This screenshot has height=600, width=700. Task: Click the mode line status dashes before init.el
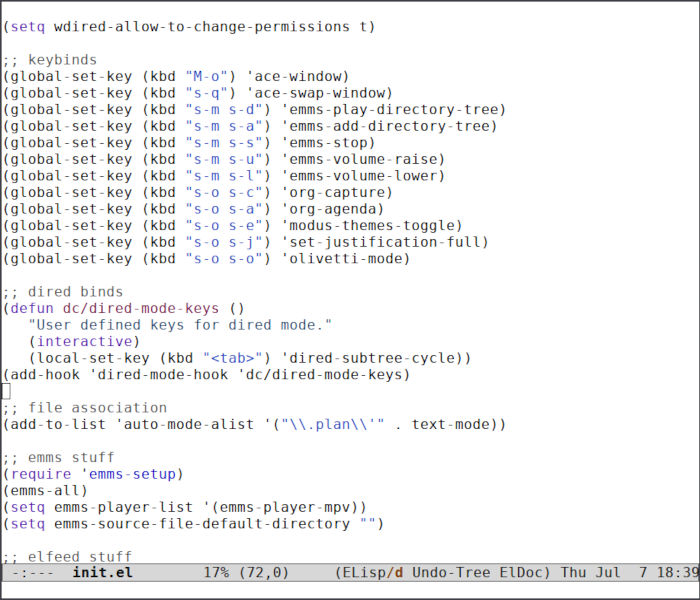(x=33, y=572)
